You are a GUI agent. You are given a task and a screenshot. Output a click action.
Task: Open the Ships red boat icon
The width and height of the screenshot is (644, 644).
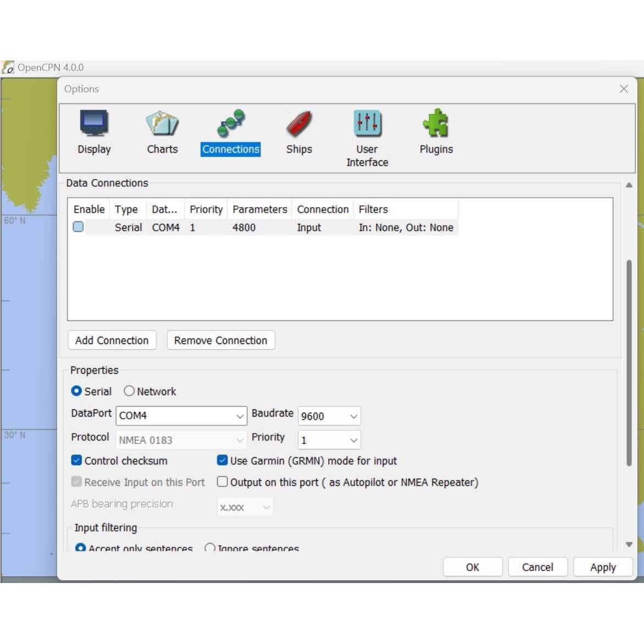click(x=299, y=123)
